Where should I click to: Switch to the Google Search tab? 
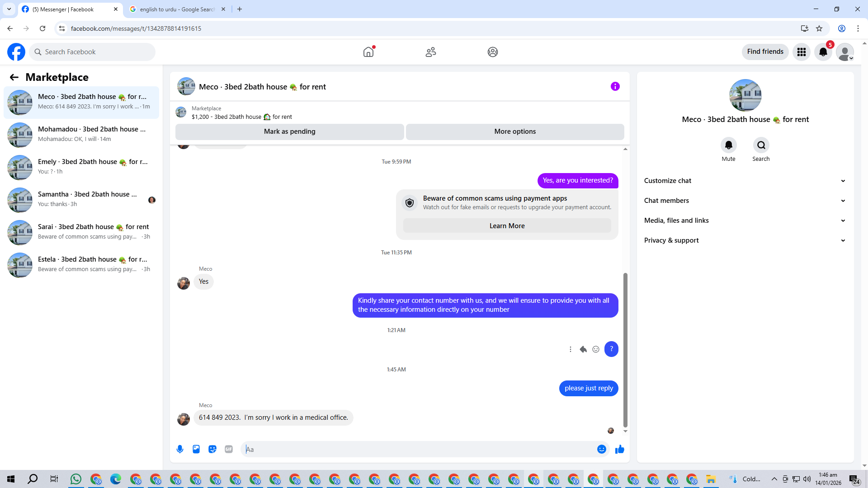coord(177,9)
